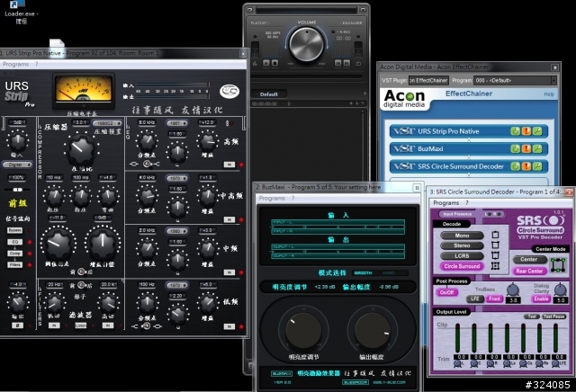Image resolution: width=576 pixels, height=392 pixels.
Task: Click the output level knob in BuzMaxi
Action: point(373,330)
